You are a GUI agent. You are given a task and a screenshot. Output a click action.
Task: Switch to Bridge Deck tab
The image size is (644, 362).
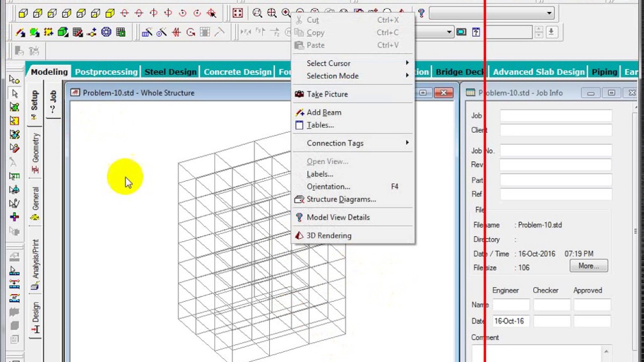tap(460, 72)
